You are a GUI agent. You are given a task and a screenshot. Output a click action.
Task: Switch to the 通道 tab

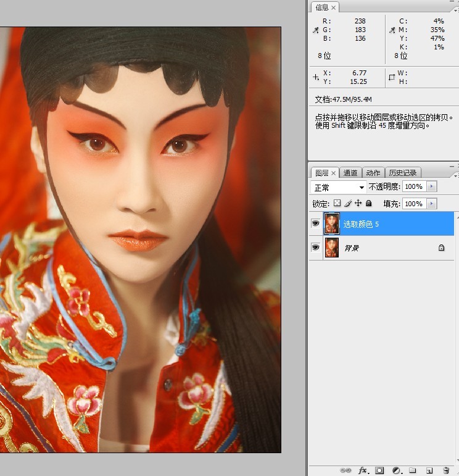coord(350,173)
